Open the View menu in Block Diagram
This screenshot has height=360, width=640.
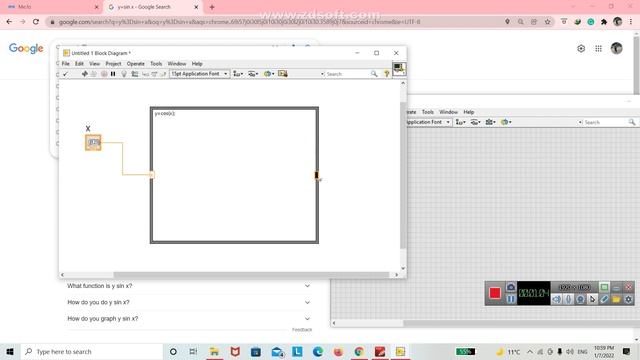94,64
